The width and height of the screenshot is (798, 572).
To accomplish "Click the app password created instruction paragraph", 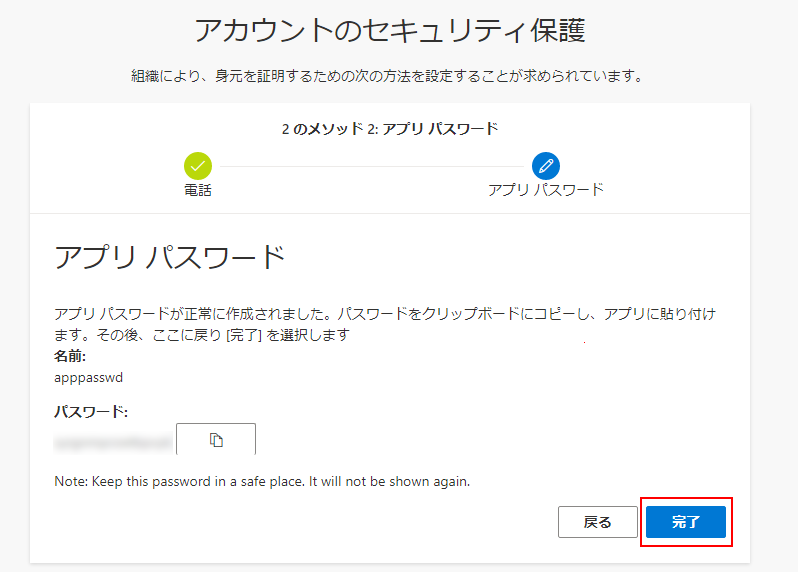I will 385,324.
